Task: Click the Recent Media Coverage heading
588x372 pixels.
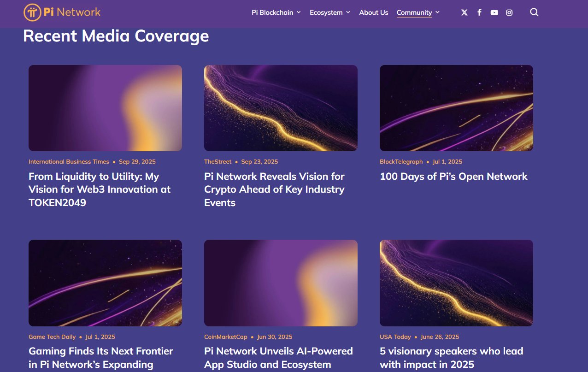Action: point(116,36)
